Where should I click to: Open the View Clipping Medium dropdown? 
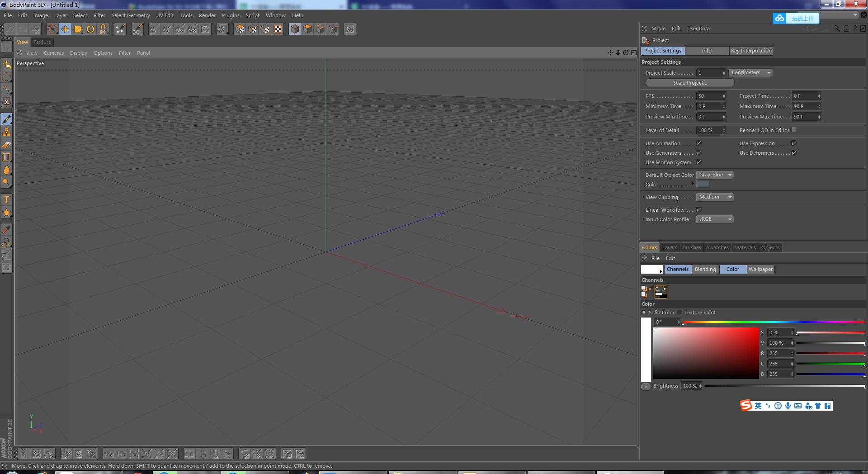(714, 197)
